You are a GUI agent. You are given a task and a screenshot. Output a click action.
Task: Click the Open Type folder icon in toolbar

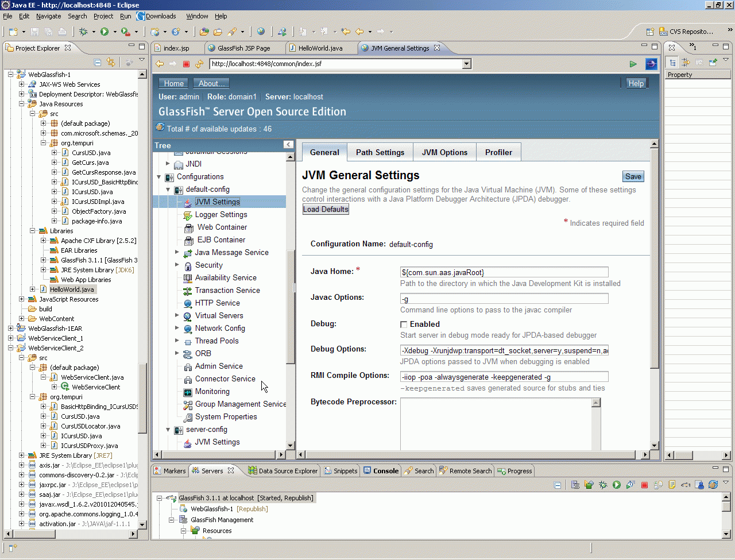point(204,32)
